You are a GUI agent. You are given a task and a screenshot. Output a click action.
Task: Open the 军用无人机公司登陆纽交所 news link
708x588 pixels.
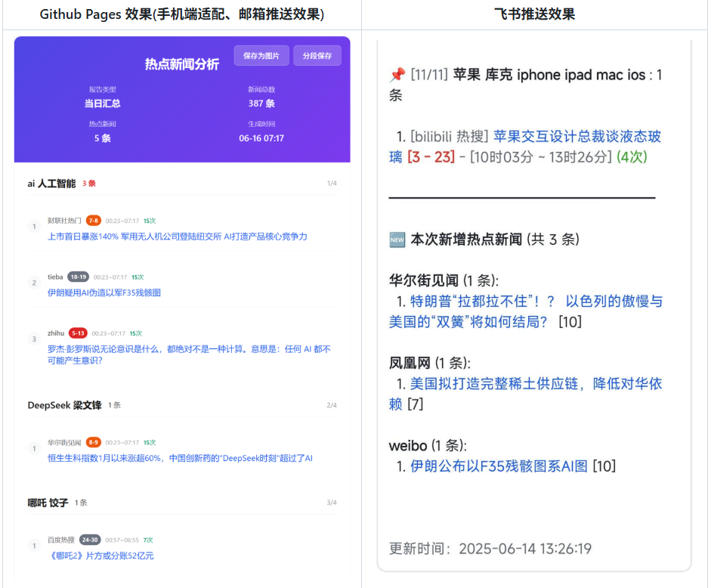[x=177, y=237]
